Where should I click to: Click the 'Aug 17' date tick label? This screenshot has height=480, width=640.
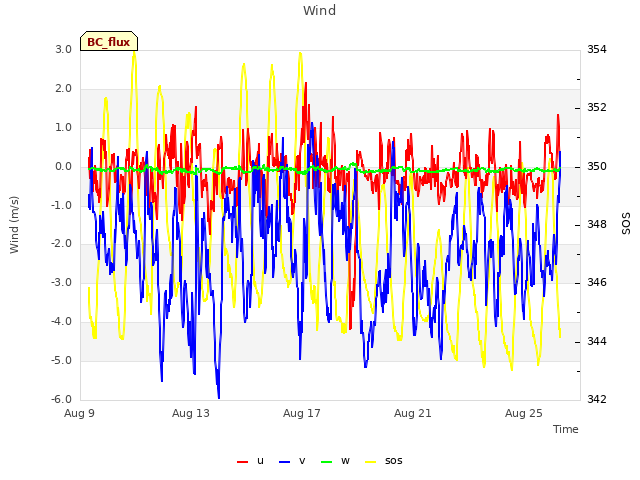[302, 413]
